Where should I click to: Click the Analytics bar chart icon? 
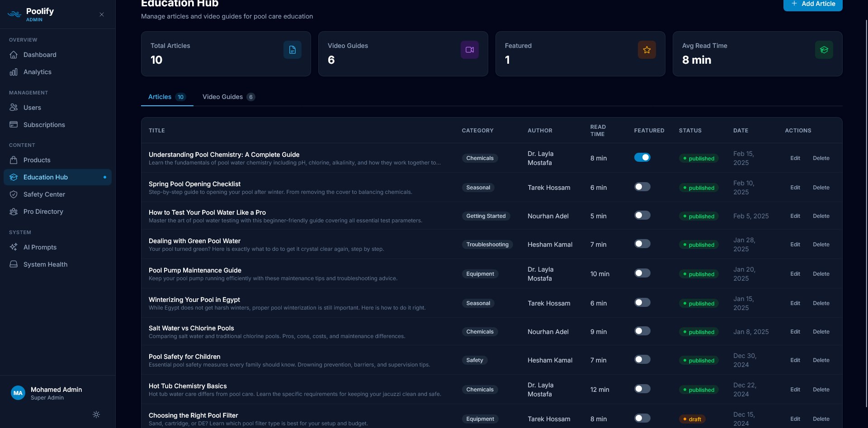[14, 72]
